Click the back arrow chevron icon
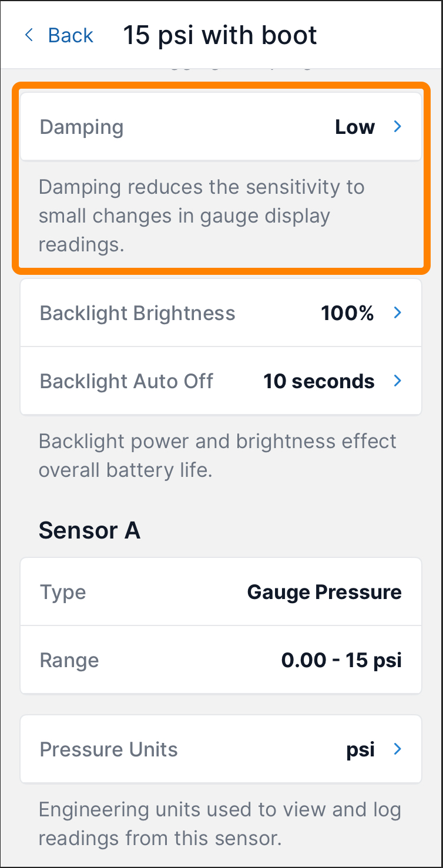This screenshot has width=443, height=868. [x=29, y=35]
